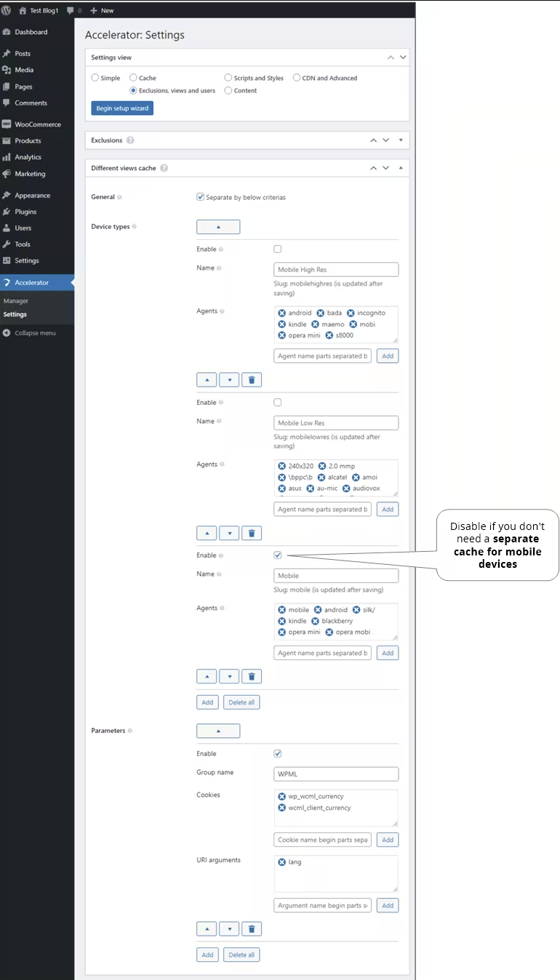Delete the Mobile Low Res device type via trash icon
560x980 pixels.
(252, 533)
